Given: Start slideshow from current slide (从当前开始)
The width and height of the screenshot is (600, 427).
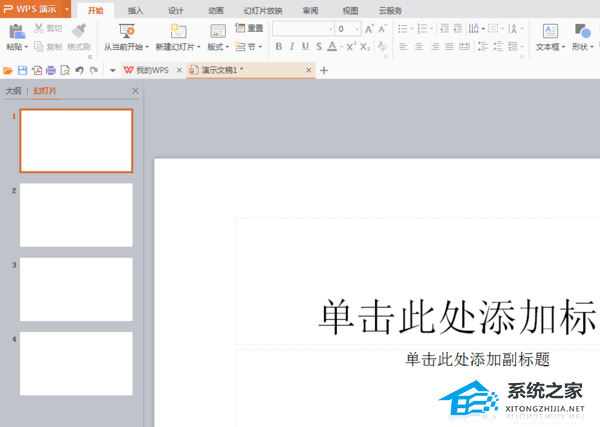Looking at the screenshot, I should point(126,32).
